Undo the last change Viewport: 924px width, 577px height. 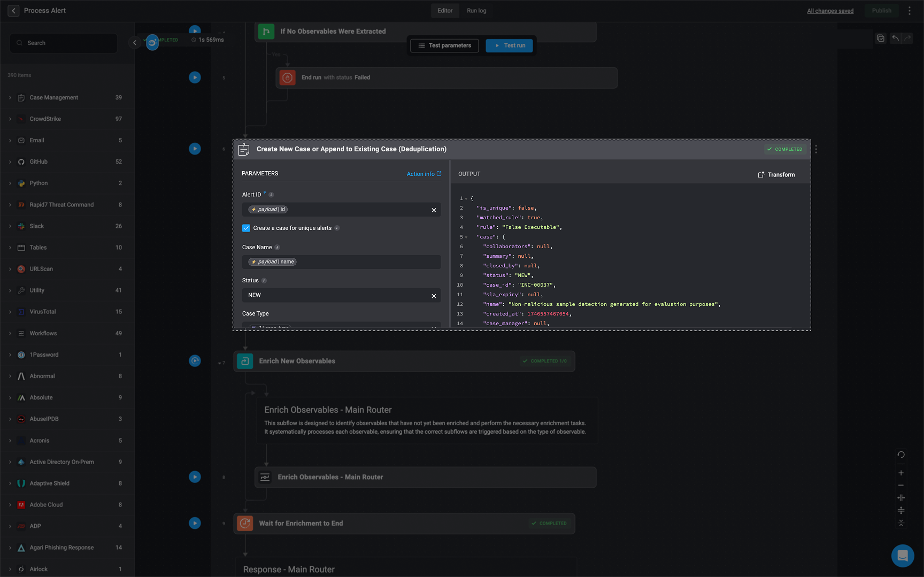click(x=895, y=39)
